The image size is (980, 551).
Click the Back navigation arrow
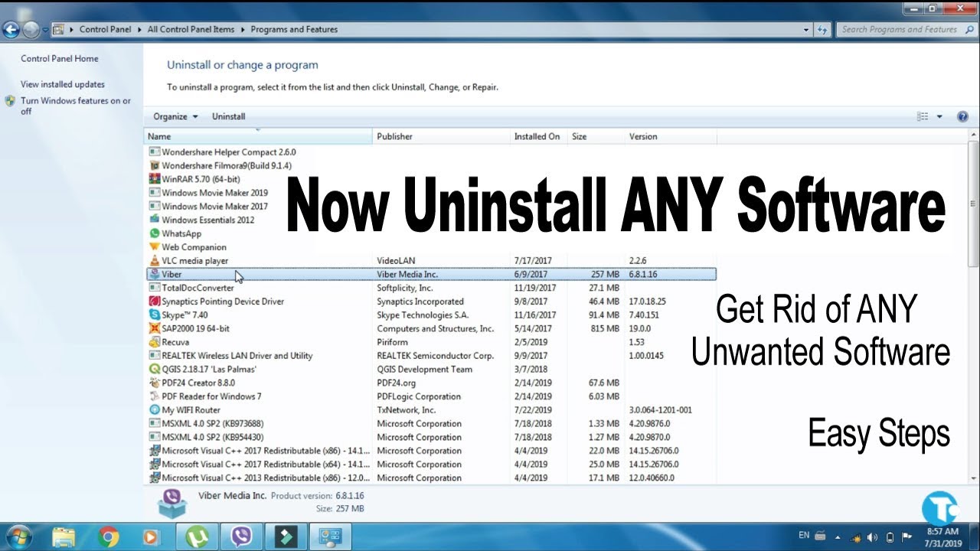click(11, 30)
